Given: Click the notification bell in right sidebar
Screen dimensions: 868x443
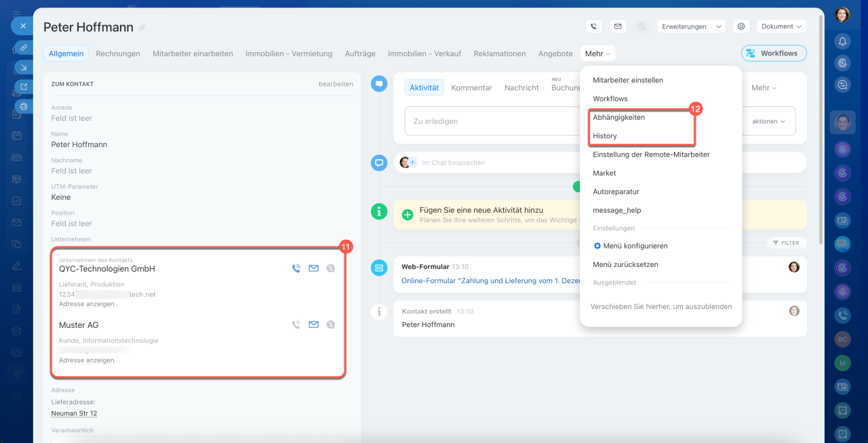Looking at the screenshot, I should coord(842,41).
